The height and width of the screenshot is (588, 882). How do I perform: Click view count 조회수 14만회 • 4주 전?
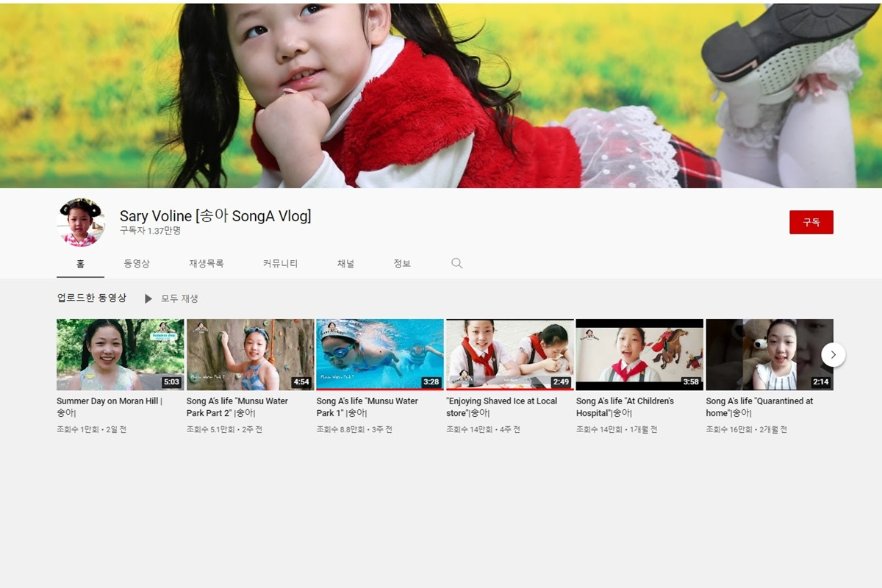click(x=483, y=429)
